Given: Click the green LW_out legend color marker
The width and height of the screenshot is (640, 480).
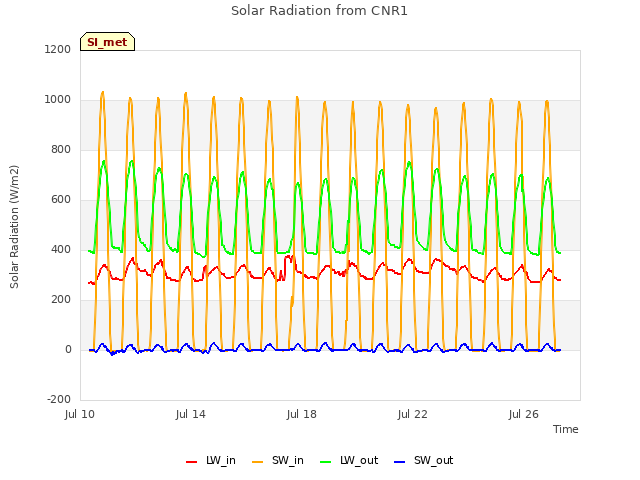Looking at the screenshot, I should pos(326,462).
